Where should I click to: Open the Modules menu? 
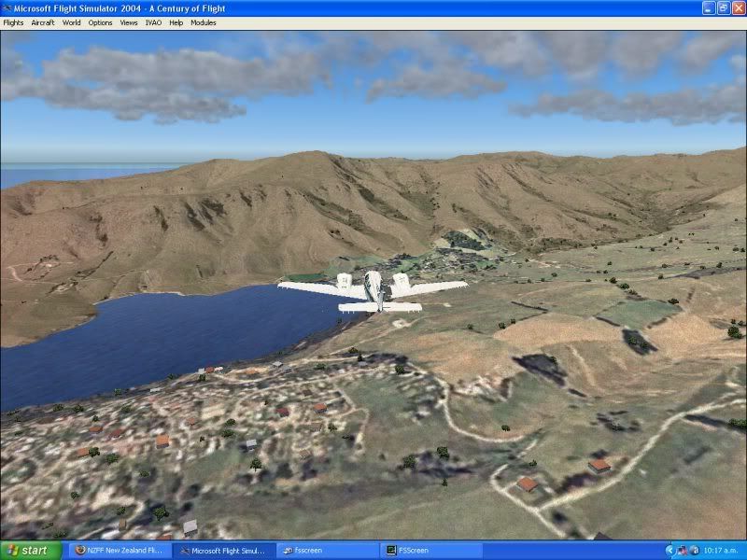[x=203, y=22]
